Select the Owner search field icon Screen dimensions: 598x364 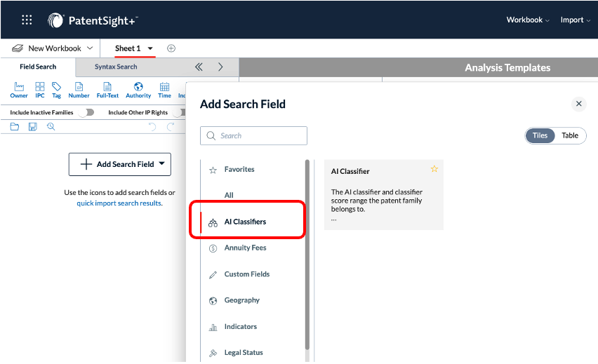19,90
